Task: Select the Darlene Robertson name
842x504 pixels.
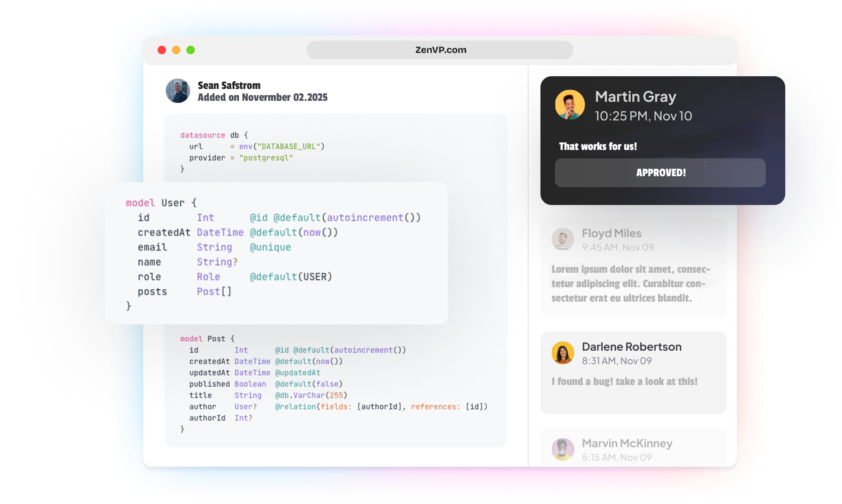Action: (x=631, y=347)
